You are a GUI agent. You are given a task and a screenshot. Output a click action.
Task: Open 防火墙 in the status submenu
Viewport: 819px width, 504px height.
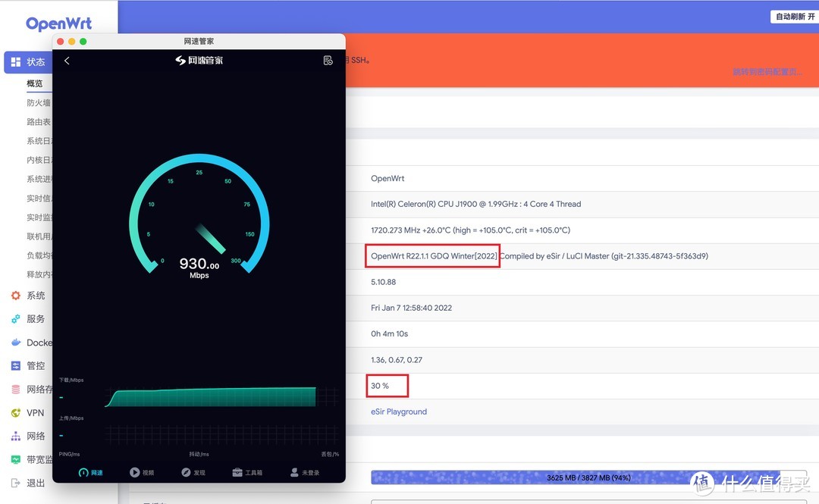pyautogui.click(x=39, y=103)
